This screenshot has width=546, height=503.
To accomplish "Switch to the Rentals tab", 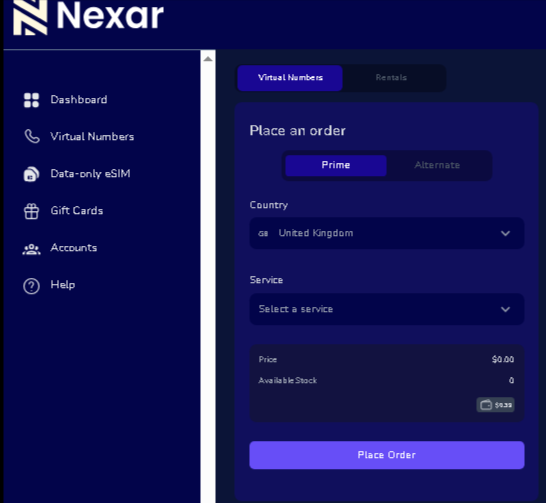I will pos(391,78).
